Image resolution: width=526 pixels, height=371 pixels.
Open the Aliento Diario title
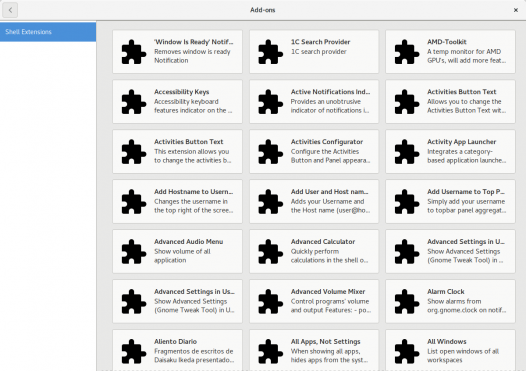[x=175, y=341]
